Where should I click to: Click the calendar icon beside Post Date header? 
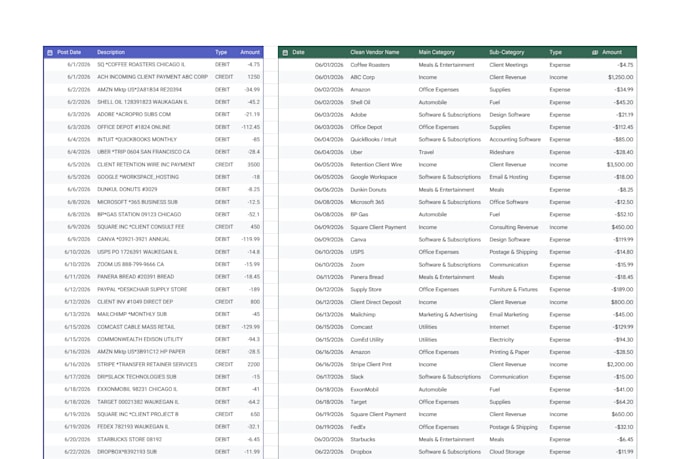tap(50, 52)
